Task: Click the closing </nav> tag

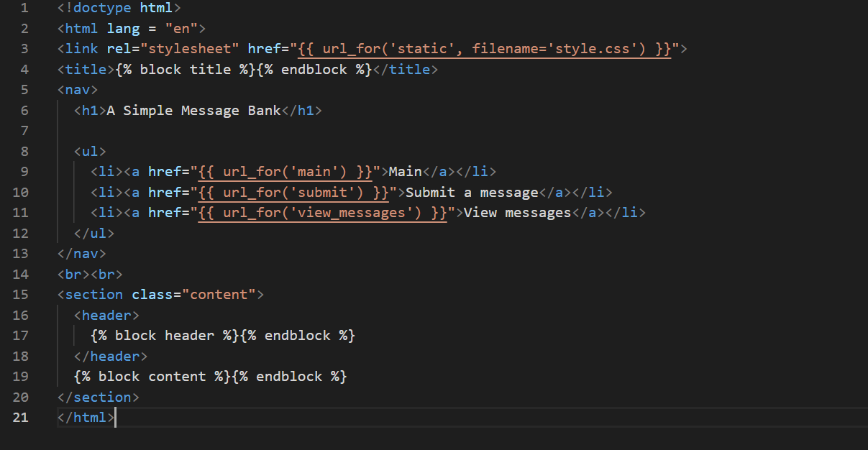Action: pyautogui.click(x=81, y=254)
